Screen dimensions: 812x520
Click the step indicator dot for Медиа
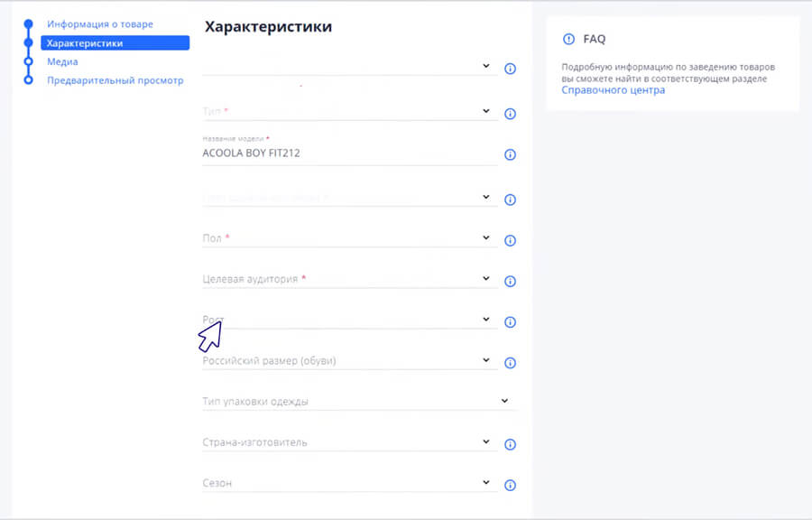click(29, 60)
